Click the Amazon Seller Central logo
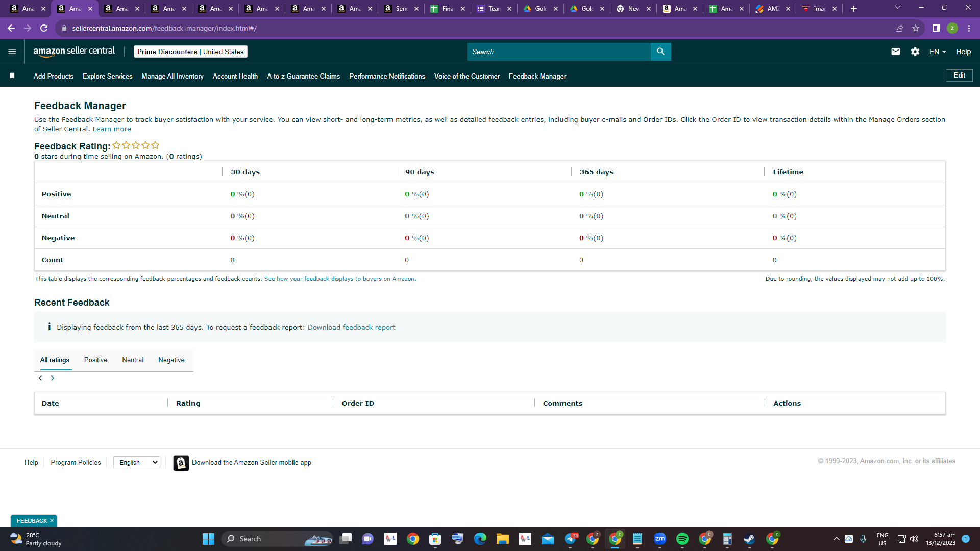The width and height of the screenshot is (980, 551). (74, 52)
